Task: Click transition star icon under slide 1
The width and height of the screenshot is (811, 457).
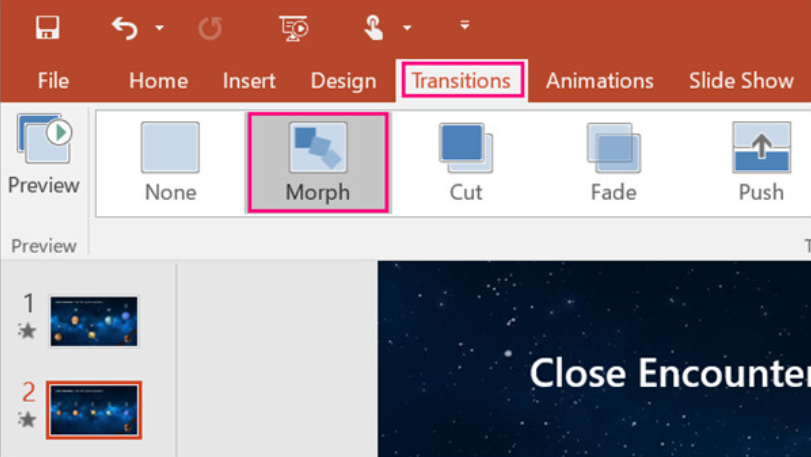Action: 27,330
